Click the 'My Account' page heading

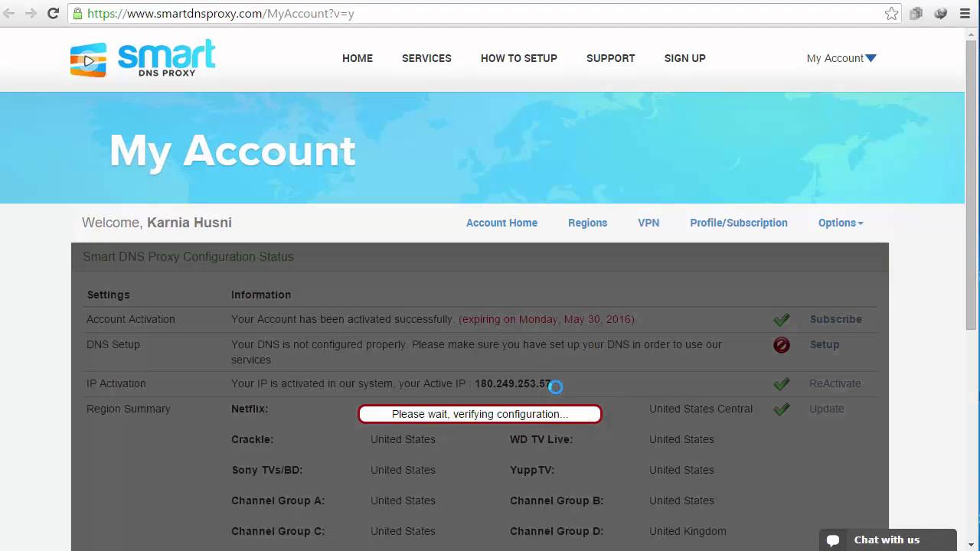[x=233, y=151]
